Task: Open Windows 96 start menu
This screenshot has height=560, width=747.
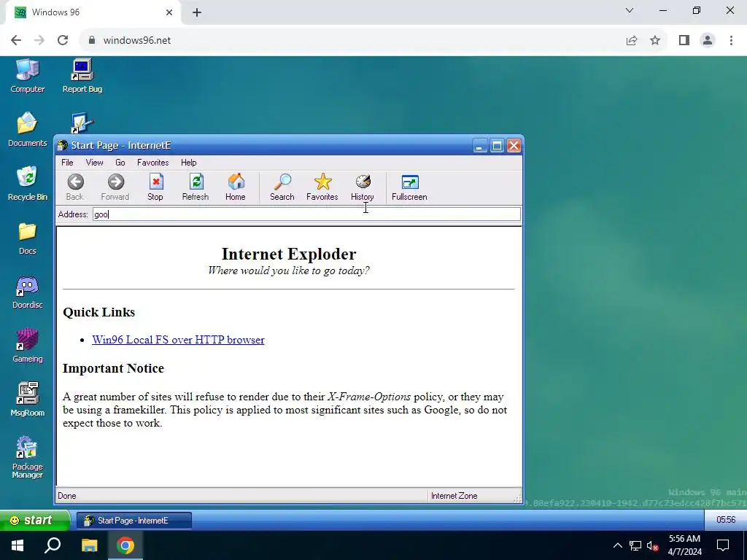Action: click(35, 520)
